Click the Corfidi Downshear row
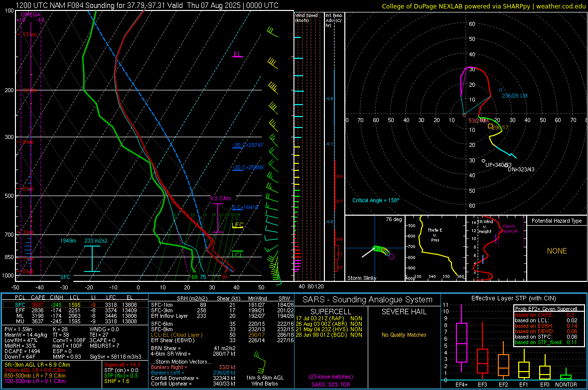 pos(193,378)
